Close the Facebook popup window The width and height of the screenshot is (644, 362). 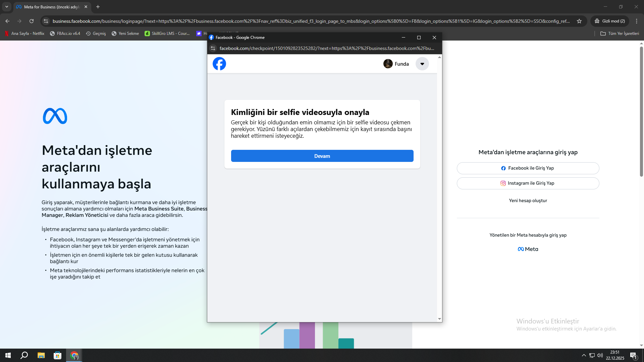tap(434, 38)
